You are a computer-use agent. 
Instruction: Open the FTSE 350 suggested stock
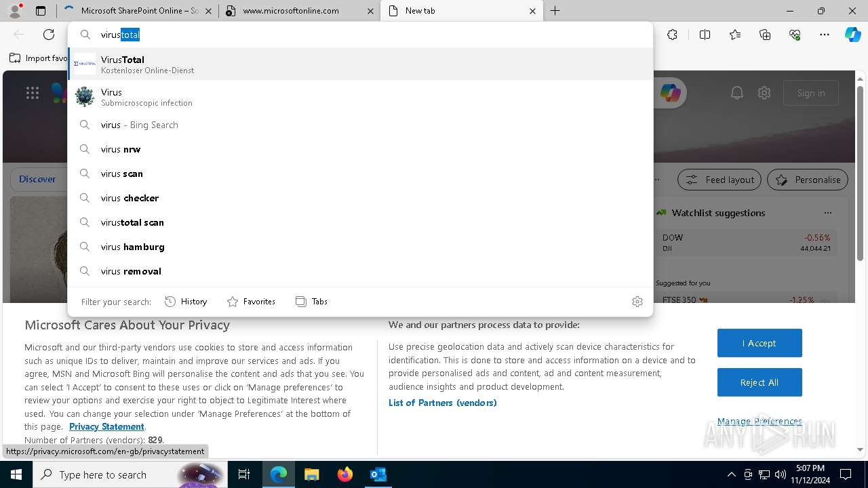(747, 299)
